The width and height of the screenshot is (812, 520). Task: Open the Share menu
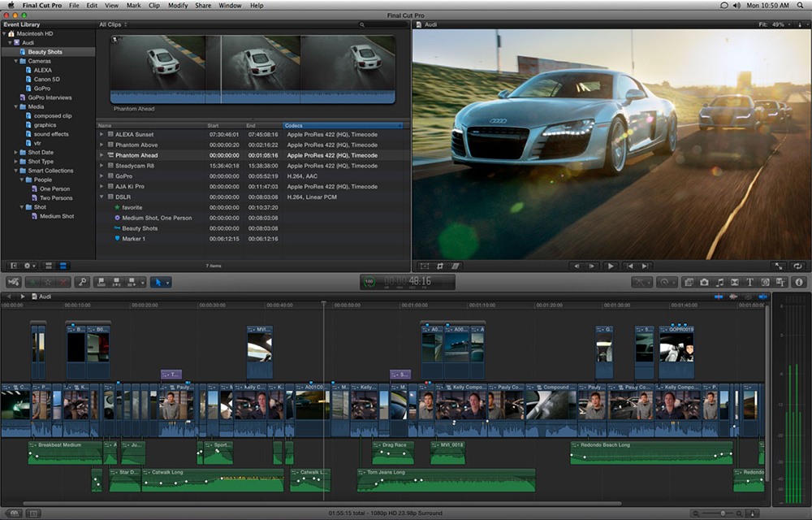coord(203,6)
